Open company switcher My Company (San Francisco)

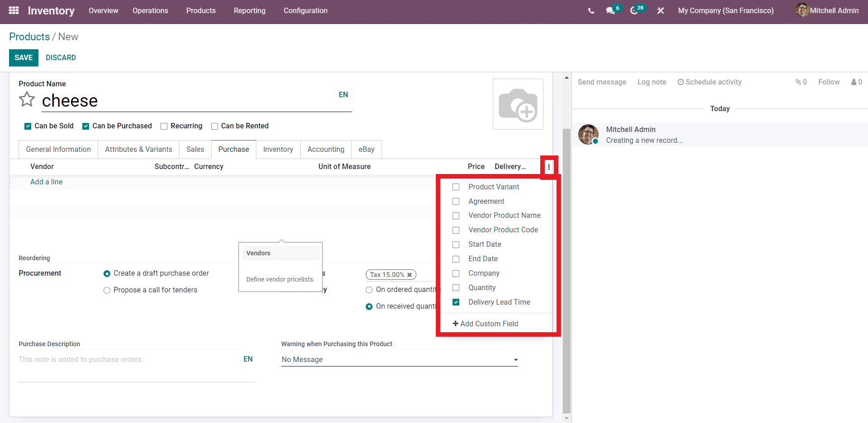pos(726,10)
